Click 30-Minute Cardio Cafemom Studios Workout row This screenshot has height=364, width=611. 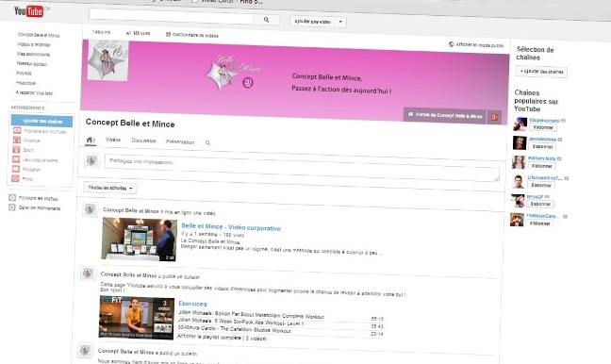tap(234, 329)
